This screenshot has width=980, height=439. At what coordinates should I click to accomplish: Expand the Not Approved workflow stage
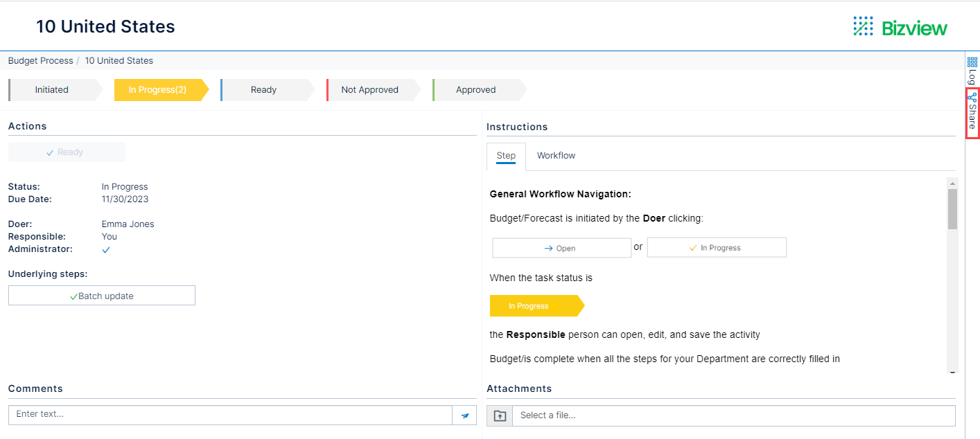[369, 89]
